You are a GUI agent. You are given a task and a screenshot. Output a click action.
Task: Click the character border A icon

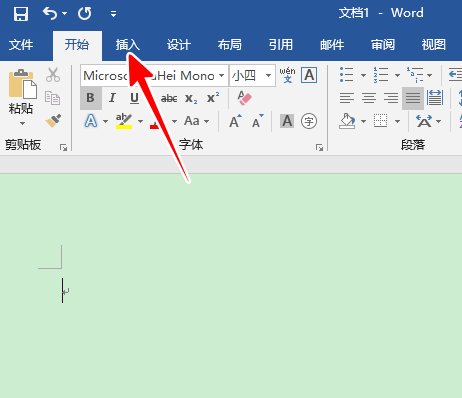309,75
